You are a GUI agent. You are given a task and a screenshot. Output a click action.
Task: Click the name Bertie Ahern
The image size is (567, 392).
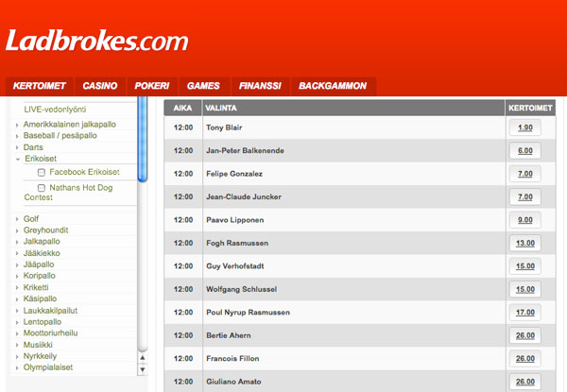(228, 335)
